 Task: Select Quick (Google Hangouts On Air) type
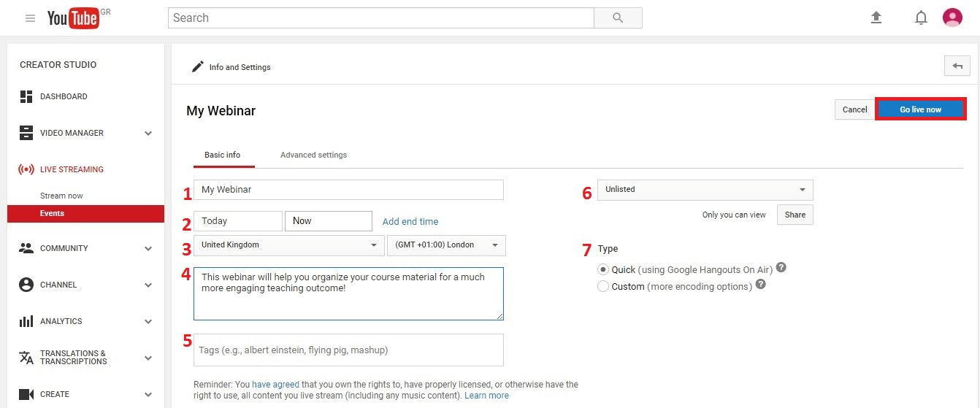click(603, 269)
